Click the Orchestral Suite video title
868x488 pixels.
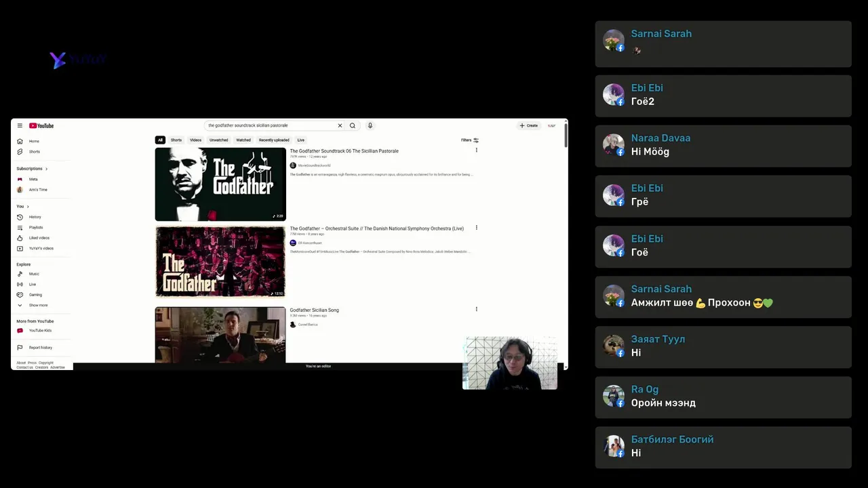(x=377, y=229)
